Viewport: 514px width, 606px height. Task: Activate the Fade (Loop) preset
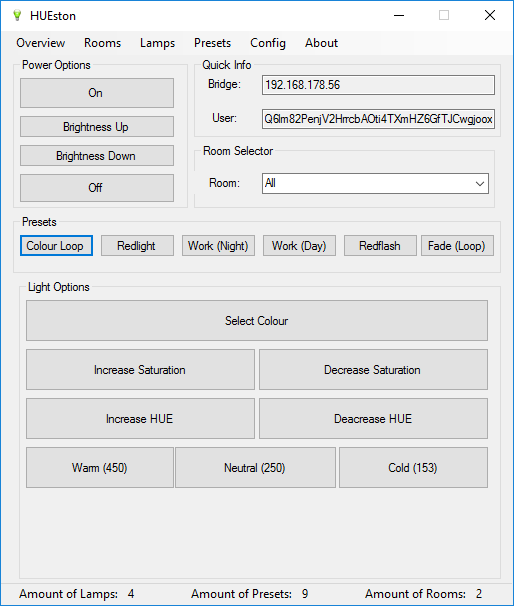click(457, 246)
